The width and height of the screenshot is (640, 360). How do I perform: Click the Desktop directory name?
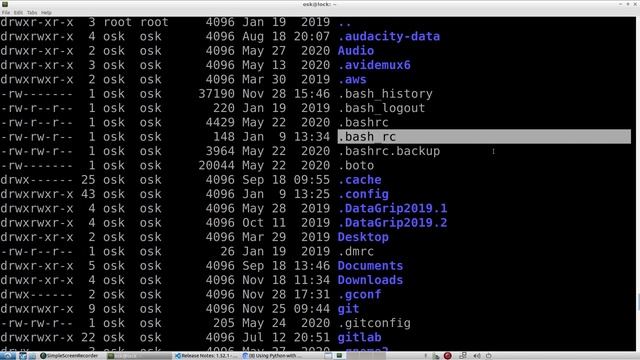tap(363, 237)
